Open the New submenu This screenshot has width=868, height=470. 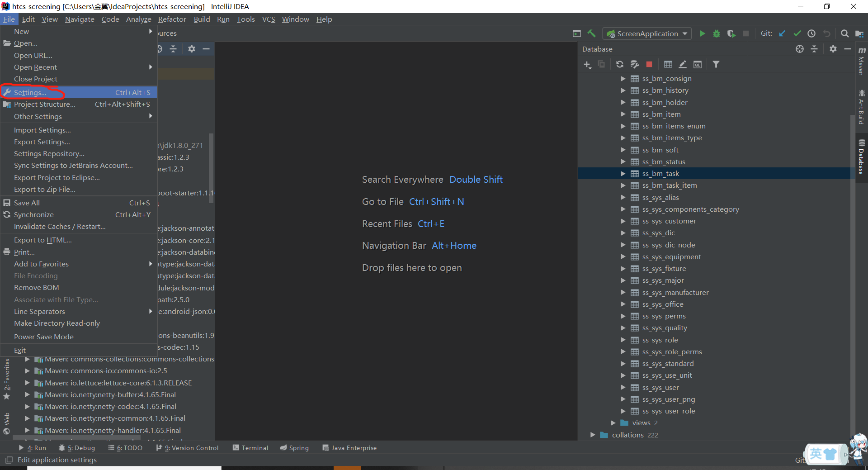79,32
